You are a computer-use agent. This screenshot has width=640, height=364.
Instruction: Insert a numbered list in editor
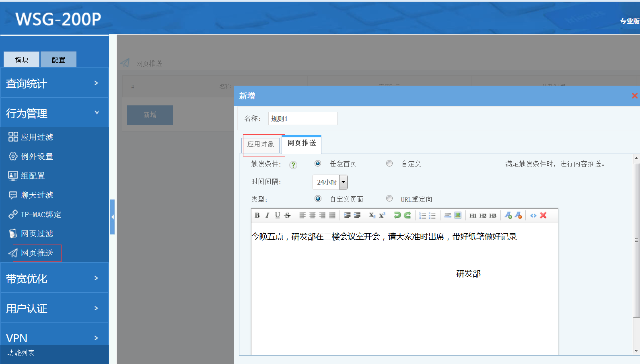coord(422,216)
